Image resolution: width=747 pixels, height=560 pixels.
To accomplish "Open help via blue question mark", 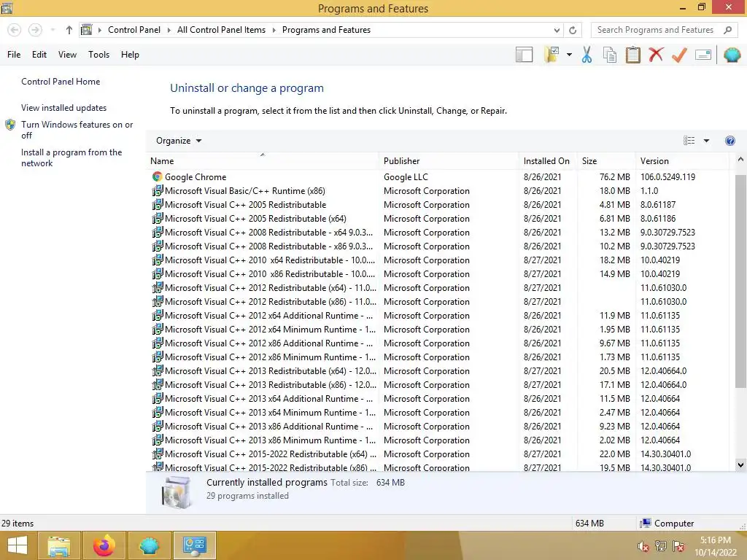I will (729, 141).
